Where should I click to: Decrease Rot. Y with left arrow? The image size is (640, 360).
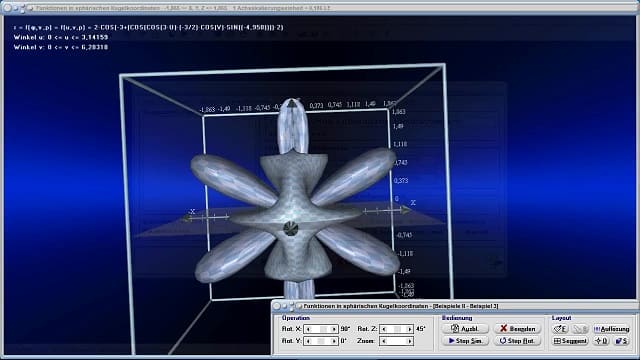click(x=308, y=341)
